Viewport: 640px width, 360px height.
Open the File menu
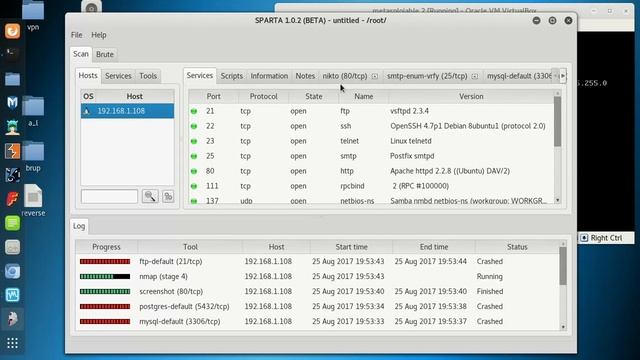coord(76,35)
